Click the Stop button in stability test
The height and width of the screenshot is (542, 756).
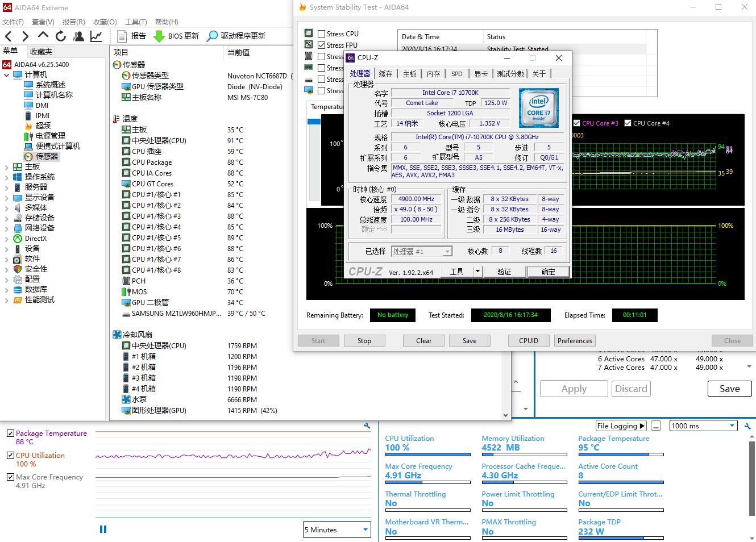[364, 341]
